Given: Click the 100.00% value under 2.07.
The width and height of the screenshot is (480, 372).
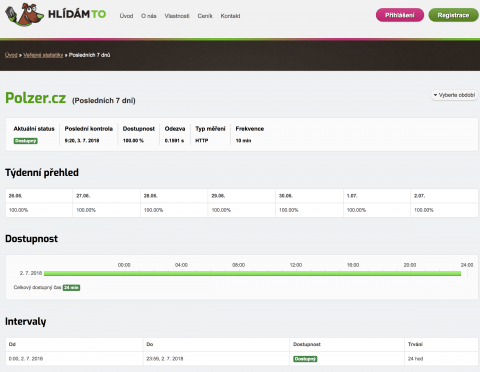Looking at the screenshot, I should click(x=424, y=210).
